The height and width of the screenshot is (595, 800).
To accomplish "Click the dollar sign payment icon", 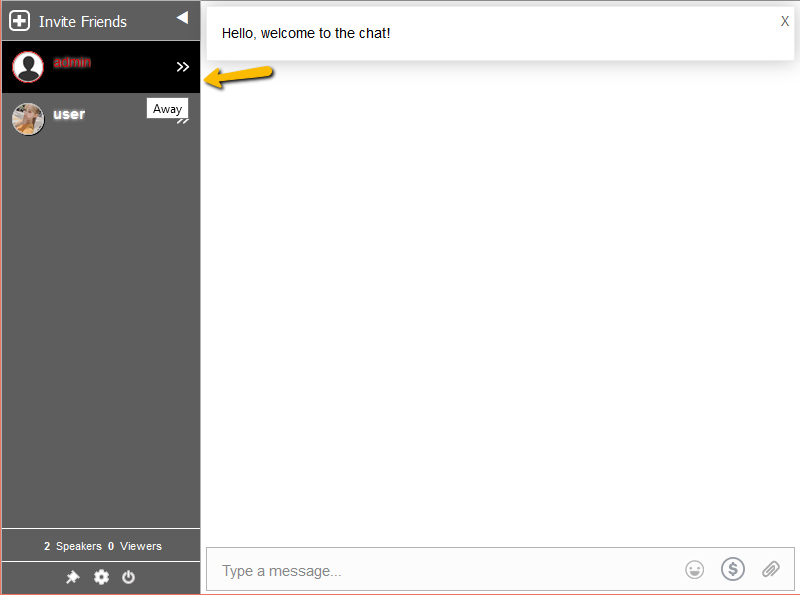I will [x=733, y=569].
